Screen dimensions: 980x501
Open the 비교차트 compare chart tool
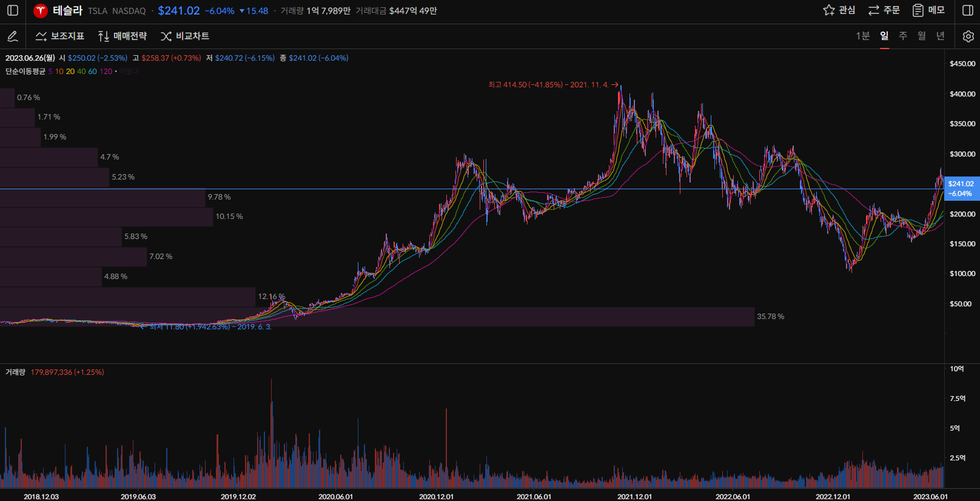[x=185, y=36]
